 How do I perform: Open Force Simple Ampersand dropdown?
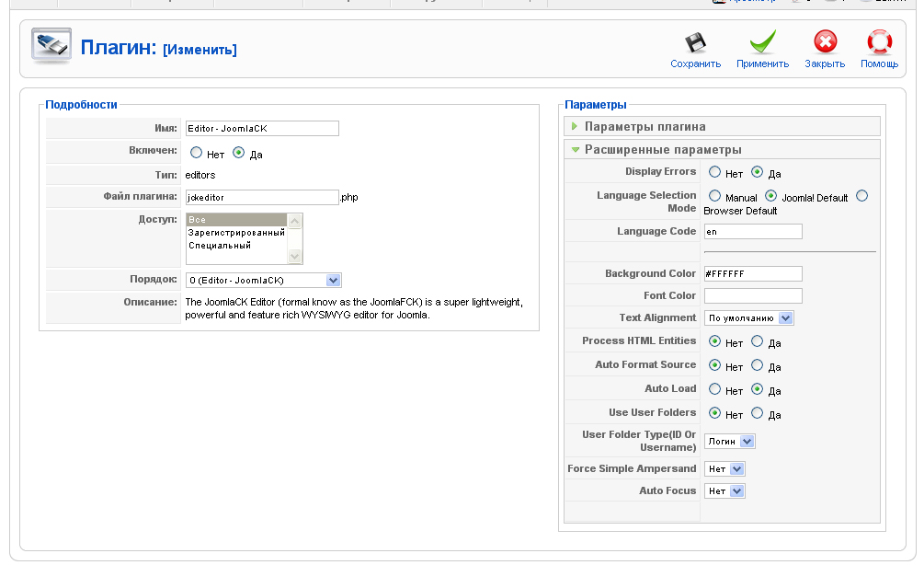click(x=724, y=469)
